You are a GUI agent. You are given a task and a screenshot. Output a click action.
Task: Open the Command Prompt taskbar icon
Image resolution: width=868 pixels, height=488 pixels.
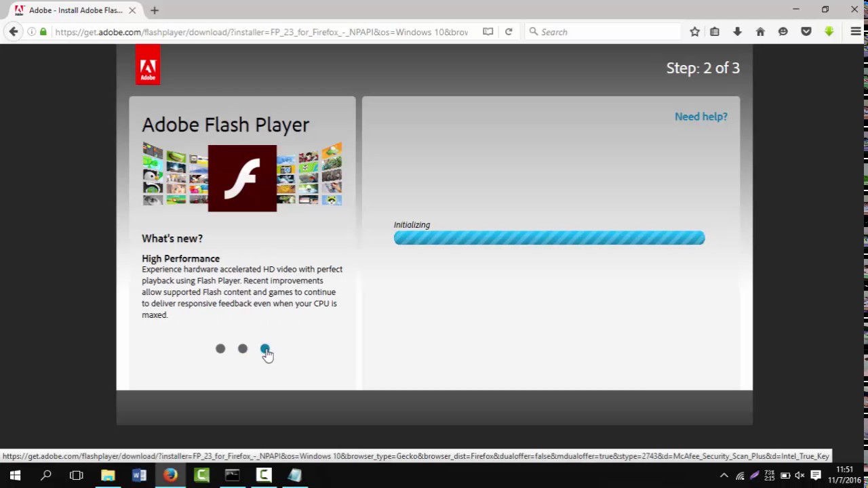(x=233, y=475)
